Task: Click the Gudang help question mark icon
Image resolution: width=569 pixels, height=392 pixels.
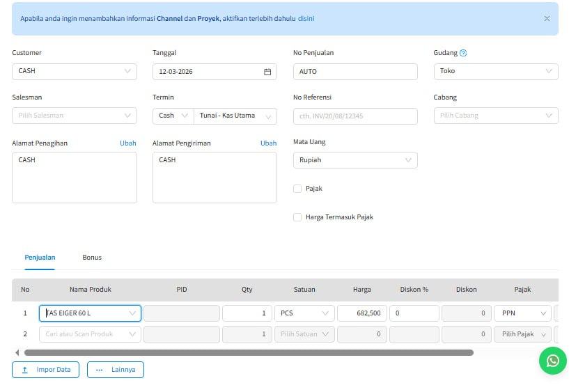Action: point(463,53)
